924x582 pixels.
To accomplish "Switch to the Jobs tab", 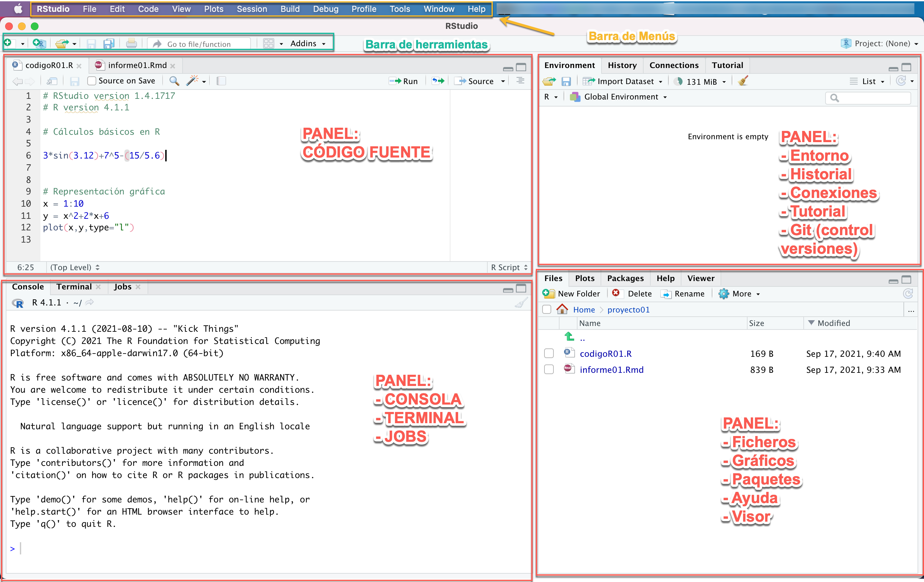I will pos(123,287).
